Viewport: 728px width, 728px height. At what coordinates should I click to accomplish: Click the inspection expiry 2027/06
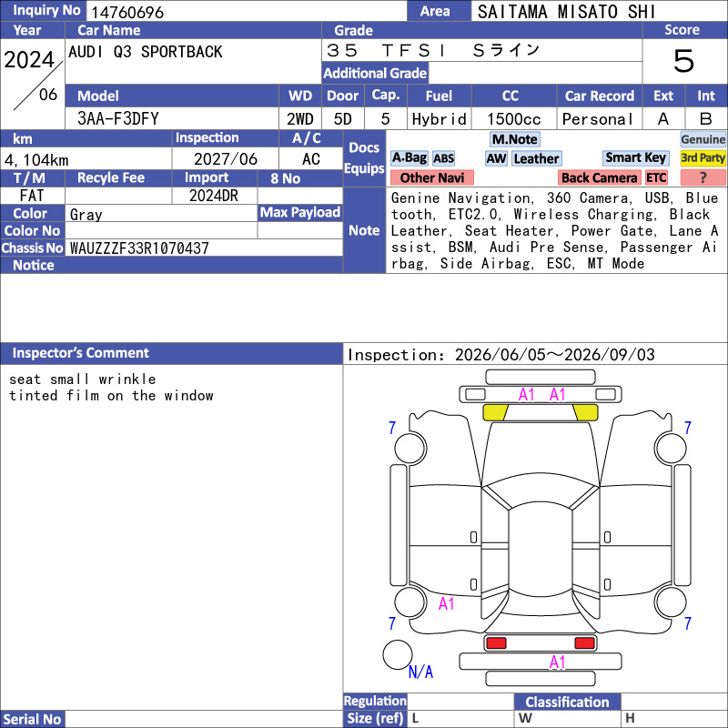click(225, 159)
